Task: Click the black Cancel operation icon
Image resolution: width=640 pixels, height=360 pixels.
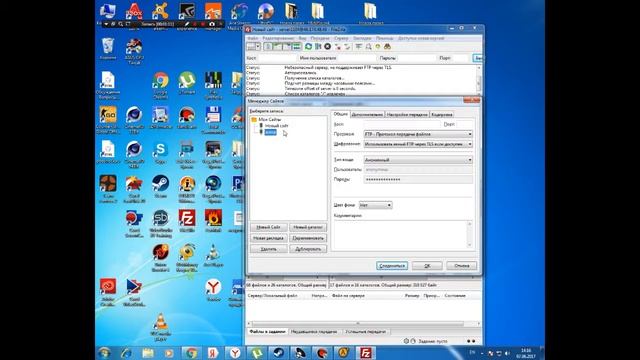Action: click(x=327, y=47)
